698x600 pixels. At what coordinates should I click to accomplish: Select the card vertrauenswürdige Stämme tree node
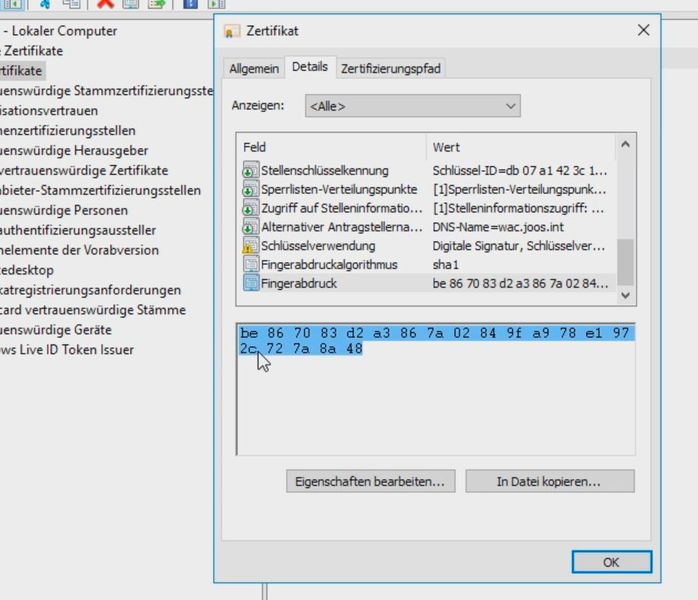point(93,310)
